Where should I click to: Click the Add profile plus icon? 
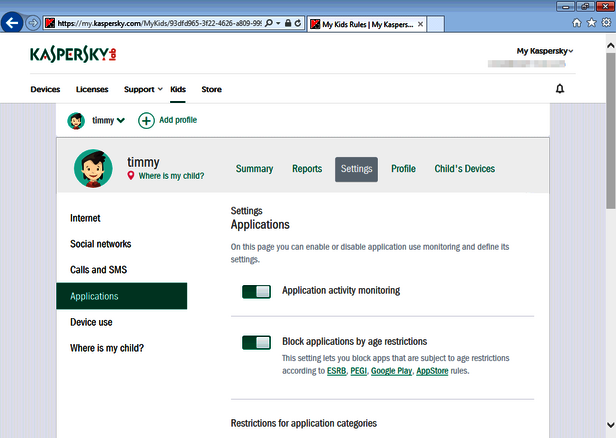pos(146,120)
